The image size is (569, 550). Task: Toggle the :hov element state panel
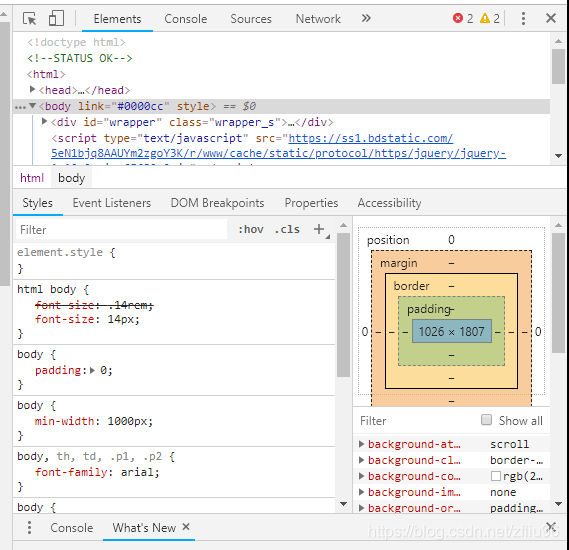(x=250, y=229)
